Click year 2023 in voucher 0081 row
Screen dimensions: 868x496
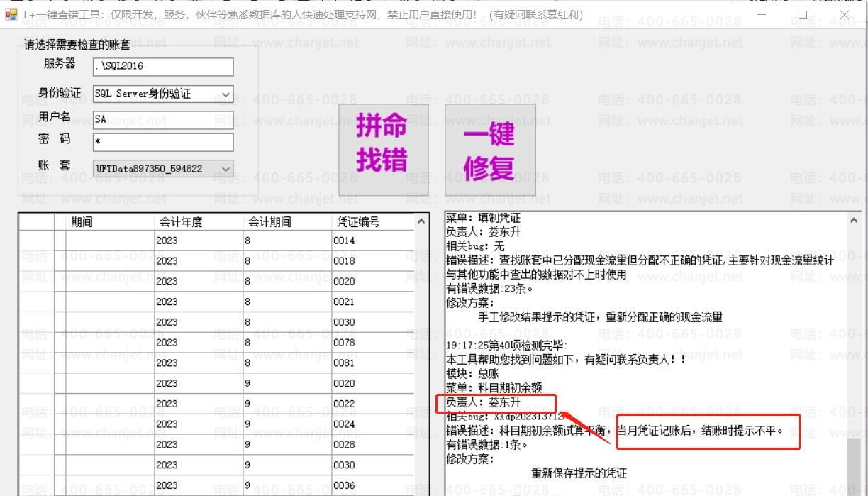tap(199, 363)
